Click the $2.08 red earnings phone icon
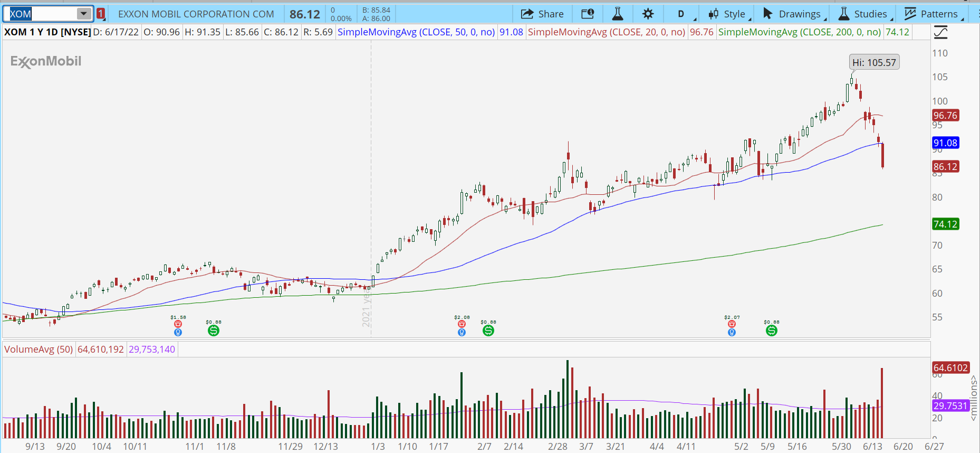Image resolution: width=980 pixels, height=453 pixels. click(x=462, y=324)
